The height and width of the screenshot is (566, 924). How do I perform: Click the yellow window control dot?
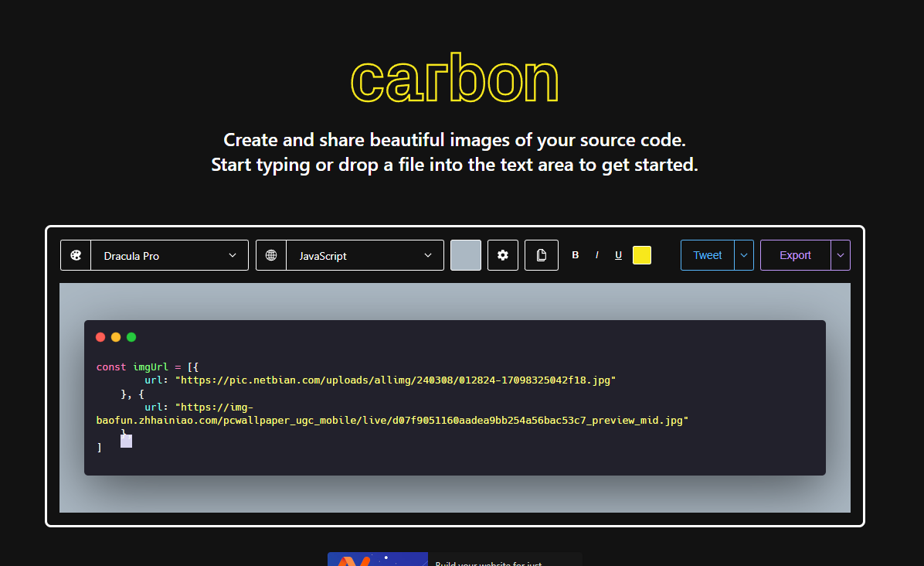tap(116, 337)
